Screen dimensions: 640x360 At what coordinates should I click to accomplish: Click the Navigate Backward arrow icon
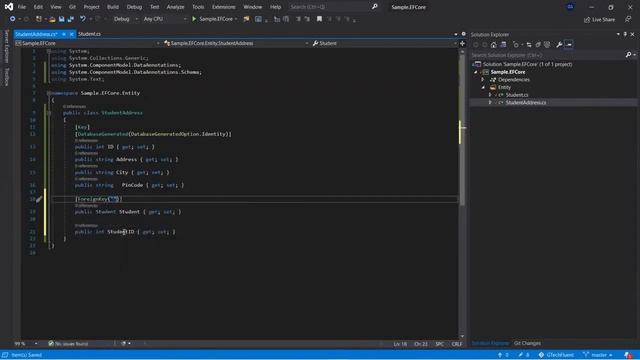point(13,19)
